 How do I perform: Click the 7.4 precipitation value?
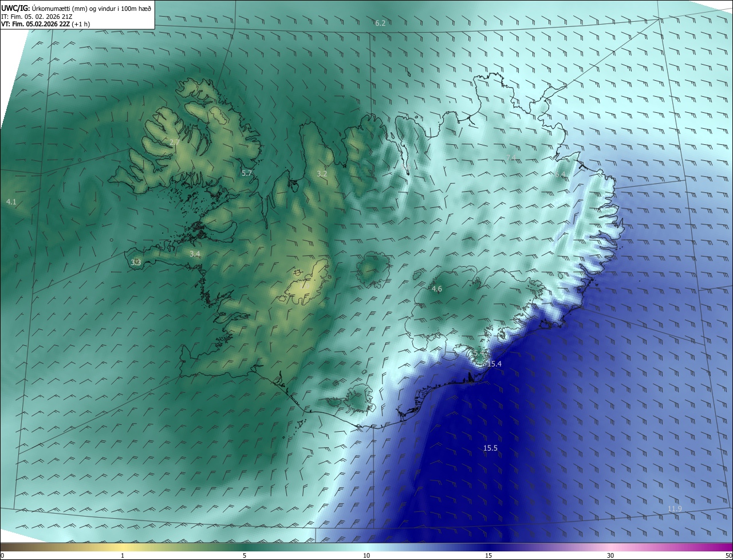tap(511, 158)
